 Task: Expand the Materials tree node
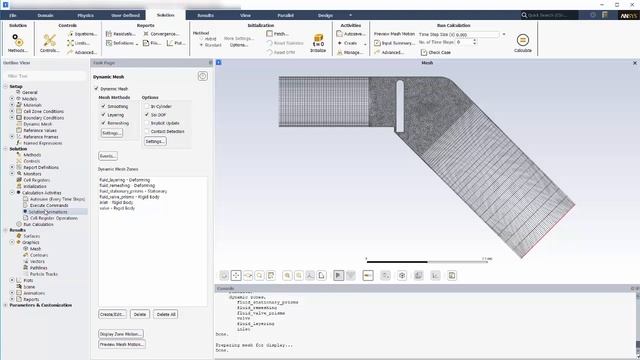coord(12,105)
